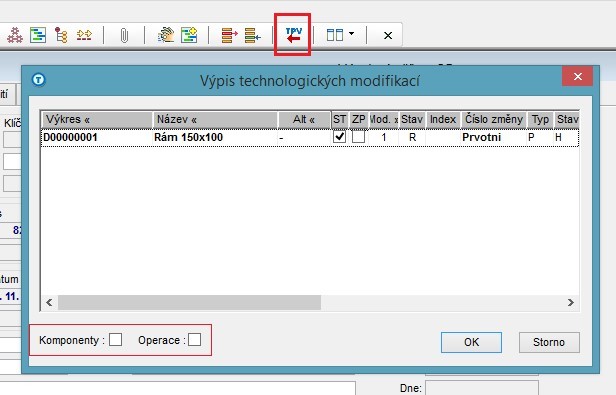Confirm with the OK button
This screenshot has width=616, height=395.
[x=471, y=342]
